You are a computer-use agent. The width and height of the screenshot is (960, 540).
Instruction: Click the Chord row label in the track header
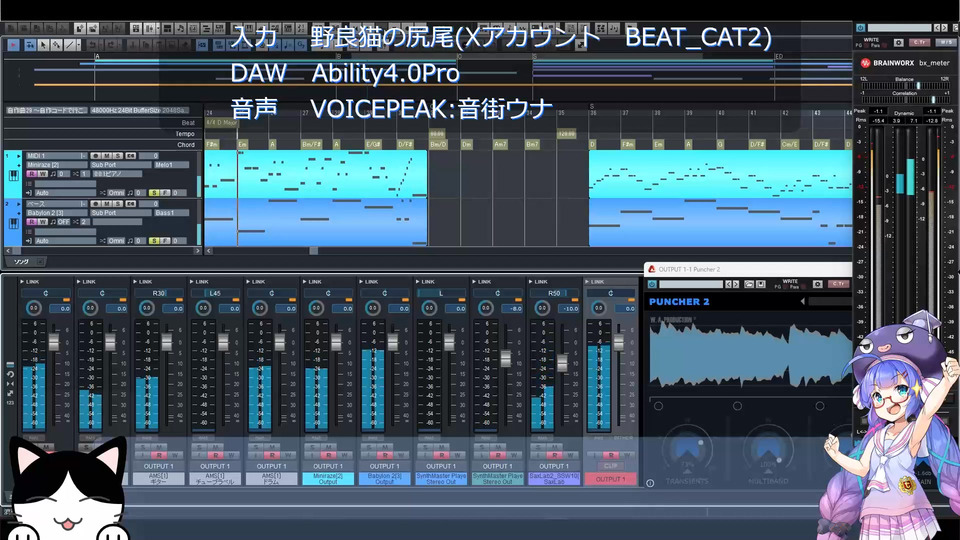(186, 145)
